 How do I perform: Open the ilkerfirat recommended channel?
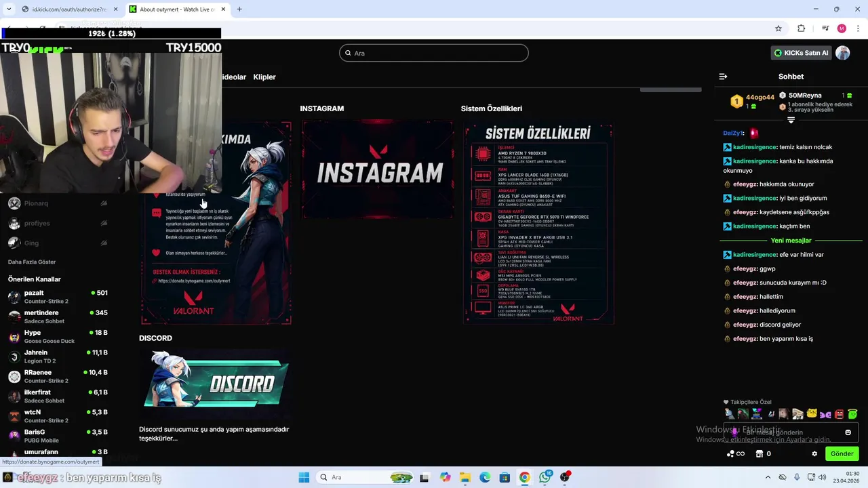tap(58, 396)
